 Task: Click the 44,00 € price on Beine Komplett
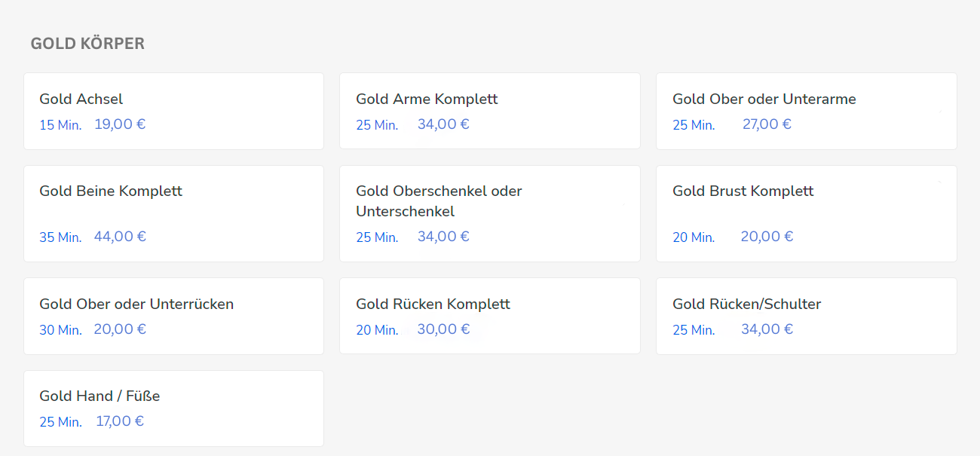120,237
